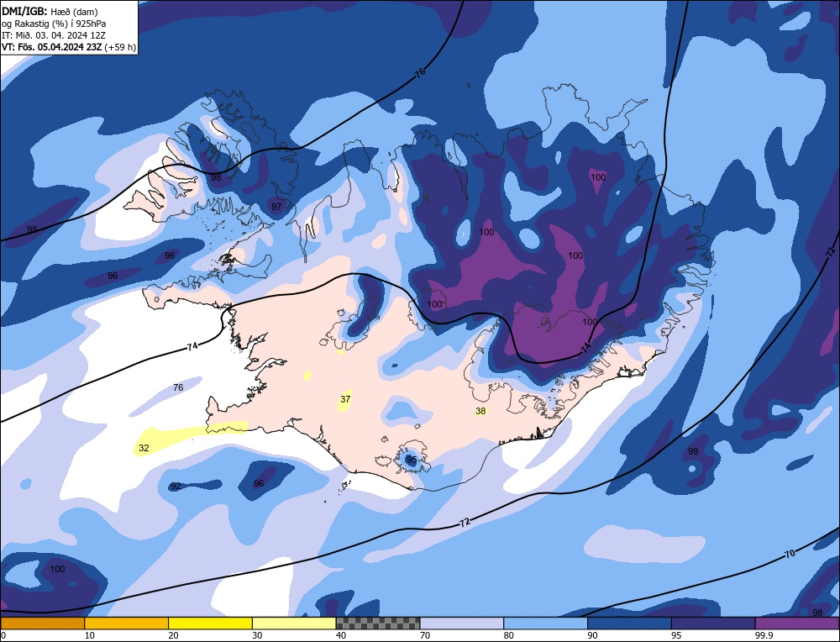Click the pale yellow 30–40 legend swatch
This screenshot has width=840, height=642.
click(294, 624)
